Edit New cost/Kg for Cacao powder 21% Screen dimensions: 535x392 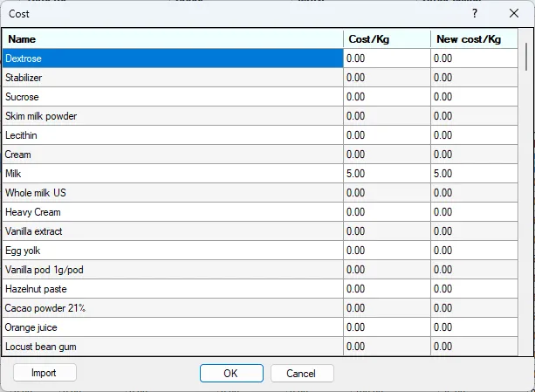click(x=474, y=308)
